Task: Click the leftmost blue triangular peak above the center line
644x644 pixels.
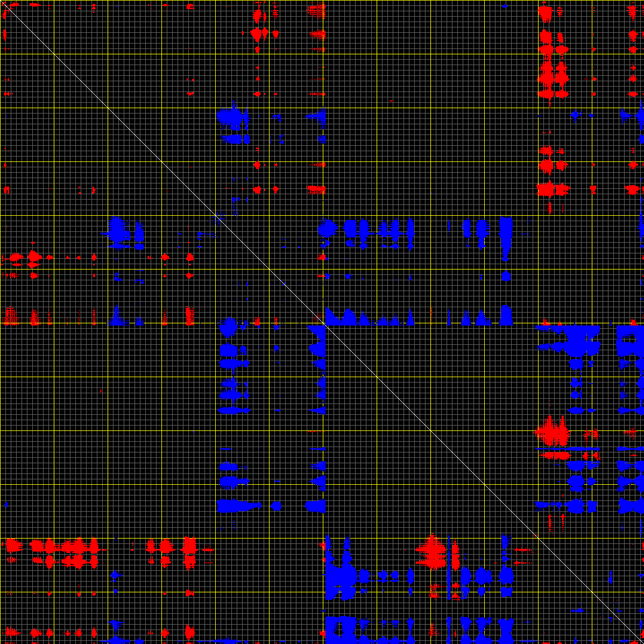Action: 331,316
